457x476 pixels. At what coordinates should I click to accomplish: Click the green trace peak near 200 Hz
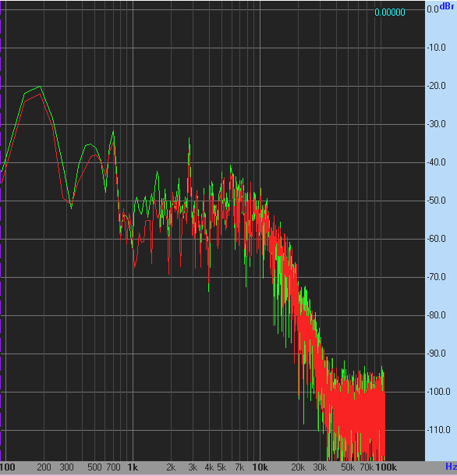(x=40, y=87)
